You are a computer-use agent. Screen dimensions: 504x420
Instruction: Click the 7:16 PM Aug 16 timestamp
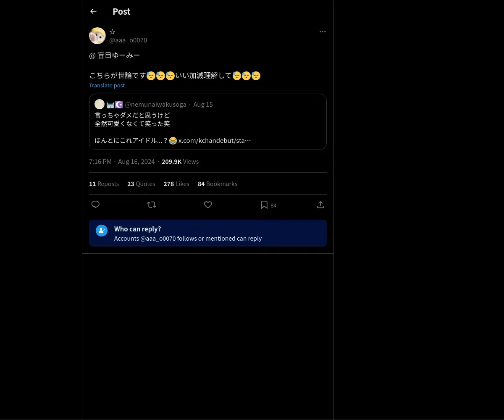click(122, 162)
